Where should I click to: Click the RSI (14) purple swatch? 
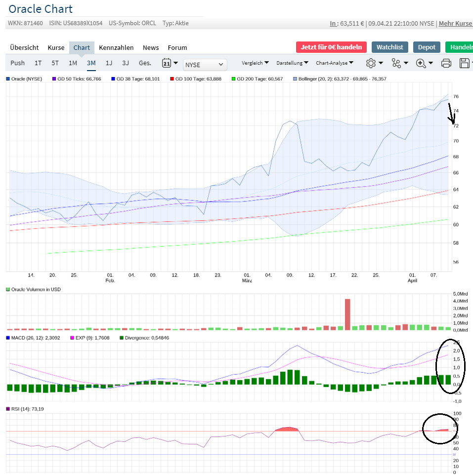(x=8, y=409)
